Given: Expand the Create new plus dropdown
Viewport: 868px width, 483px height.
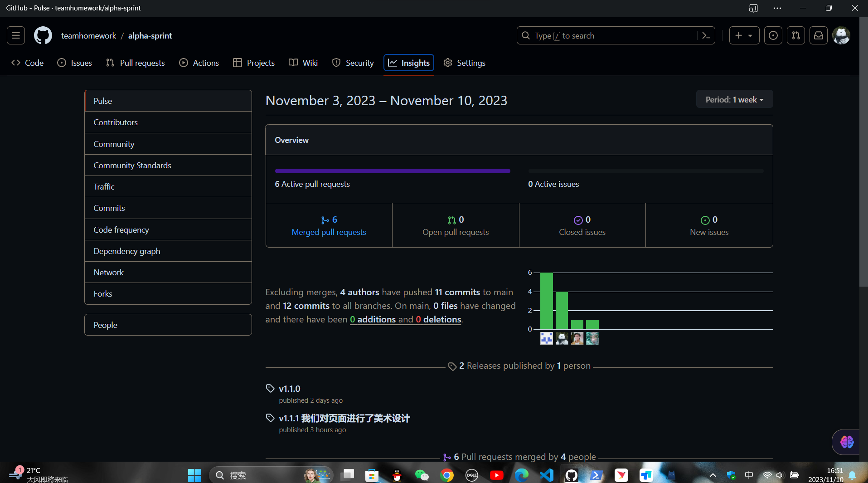Looking at the screenshot, I should click(x=744, y=35).
